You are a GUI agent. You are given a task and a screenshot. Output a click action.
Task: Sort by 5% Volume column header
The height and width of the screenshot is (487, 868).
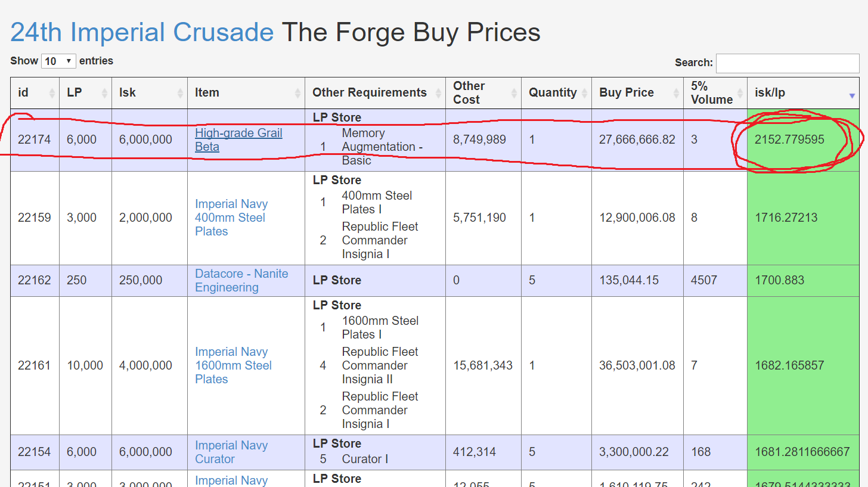pos(715,92)
